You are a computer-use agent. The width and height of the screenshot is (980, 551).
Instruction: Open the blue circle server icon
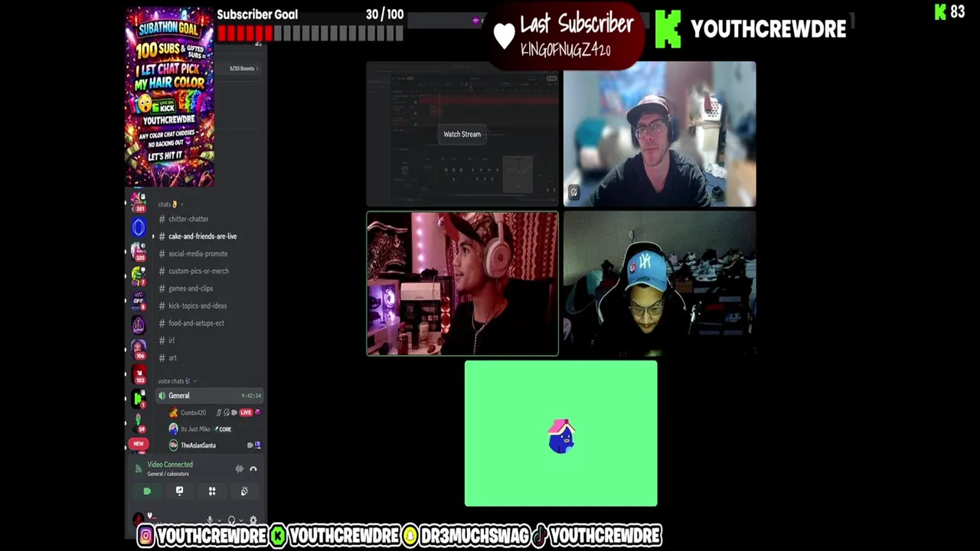click(x=139, y=227)
